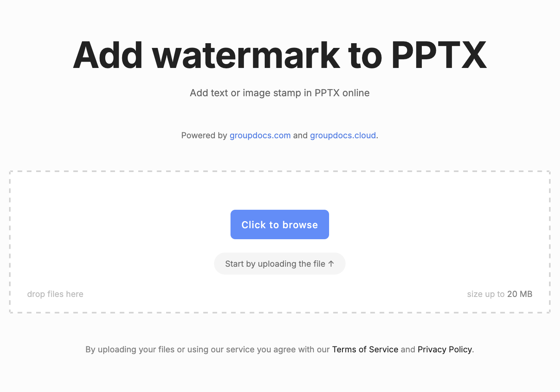The image size is (560, 392).
Task: Click the upward arrow upload icon
Action: click(331, 264)
